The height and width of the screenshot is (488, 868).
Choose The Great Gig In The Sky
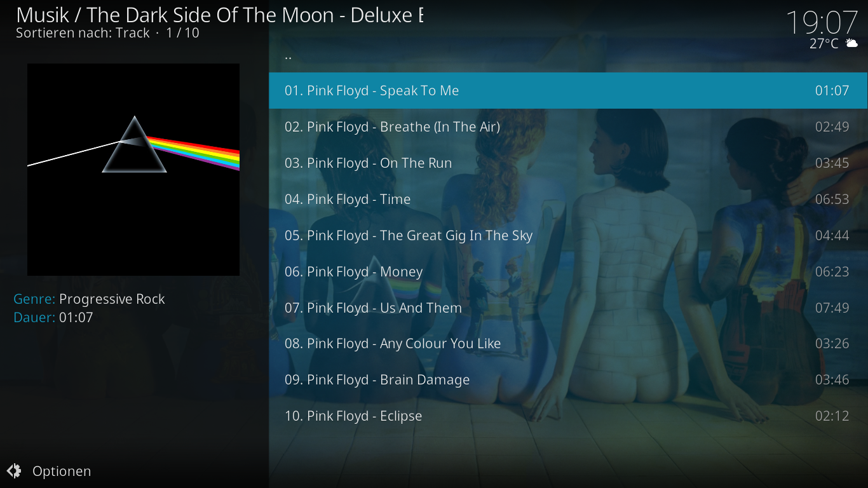point(568,235)
